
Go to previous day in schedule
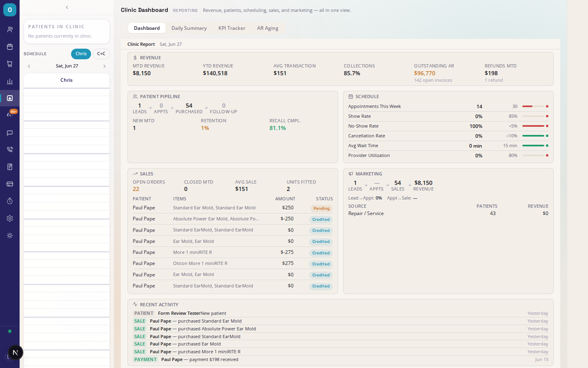[x=29, y=66]
